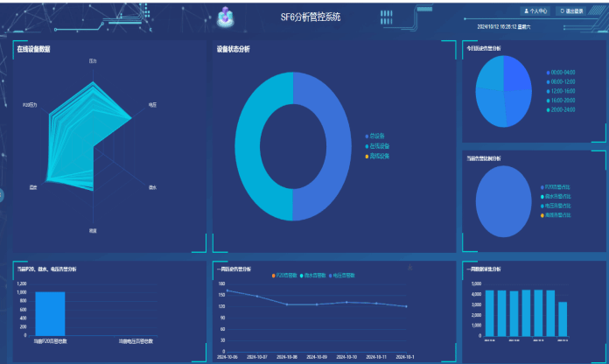The image size is (609, 364).
Task: Toggle the 00:00-04:00 legend entry
Action: click(560, 72)
